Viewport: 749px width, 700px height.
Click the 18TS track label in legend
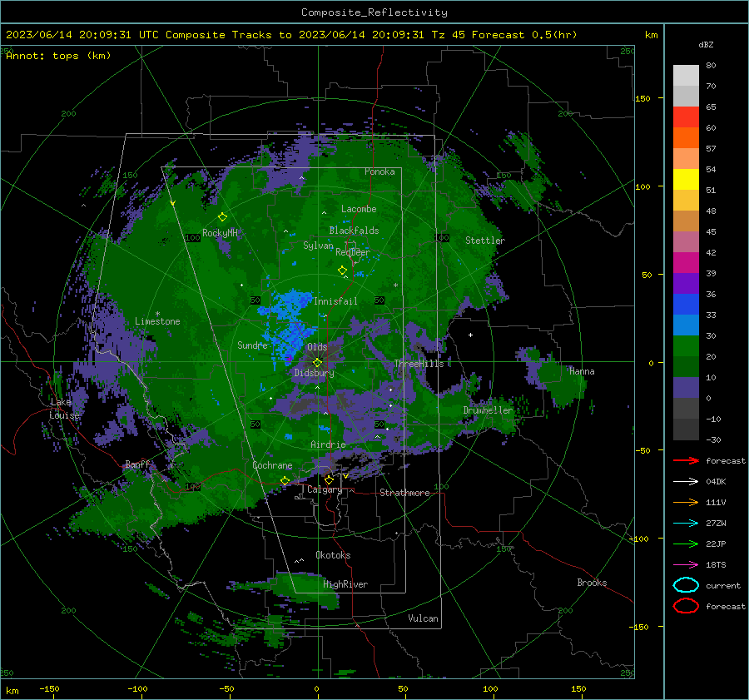tap(716, 565)
